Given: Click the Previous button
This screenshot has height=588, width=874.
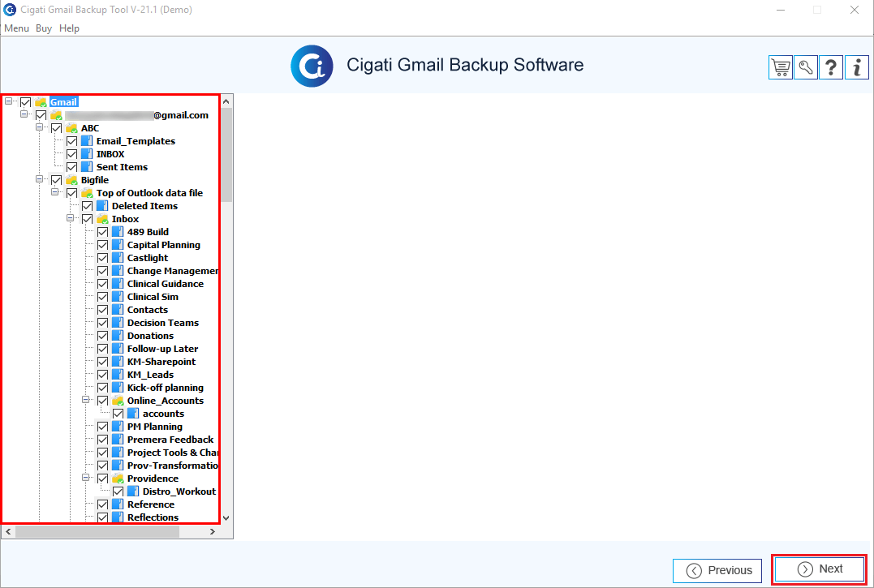Looking at the screenshot, I should (717, 571).
